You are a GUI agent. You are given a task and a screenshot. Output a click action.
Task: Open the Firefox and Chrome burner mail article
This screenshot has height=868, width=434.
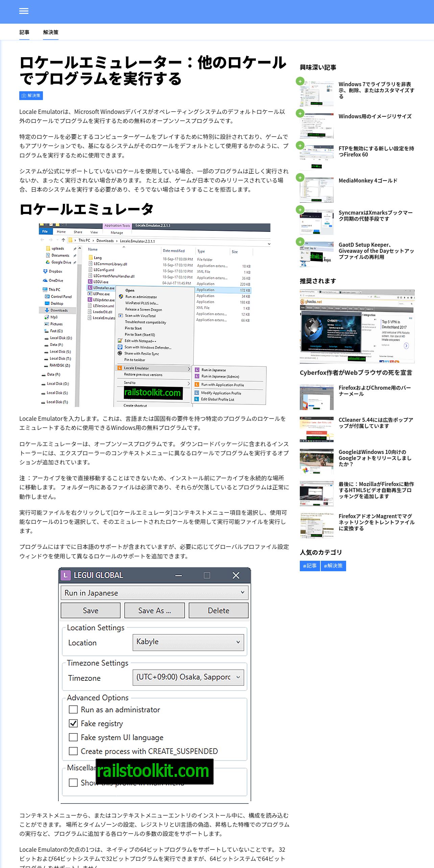coord(375,391)
